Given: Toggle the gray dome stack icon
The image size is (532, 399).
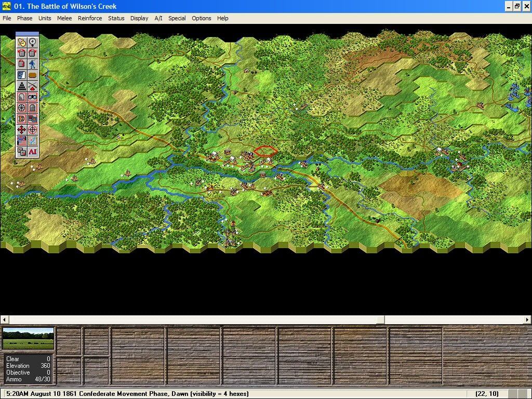Looking at the screenshot, I should point(33,108).
